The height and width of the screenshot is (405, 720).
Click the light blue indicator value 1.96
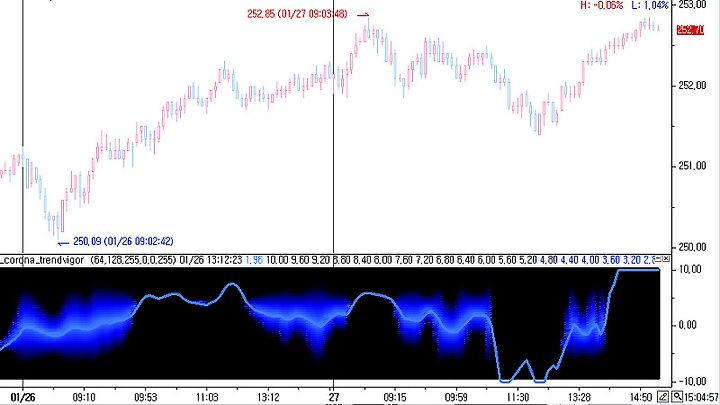[x=254, y=260]
